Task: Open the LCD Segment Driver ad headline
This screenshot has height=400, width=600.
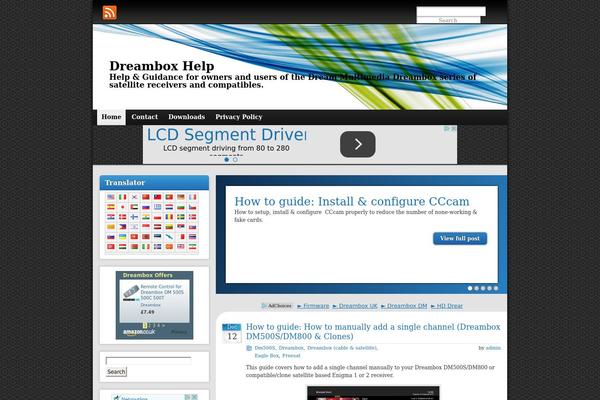Action: point(227,135)
